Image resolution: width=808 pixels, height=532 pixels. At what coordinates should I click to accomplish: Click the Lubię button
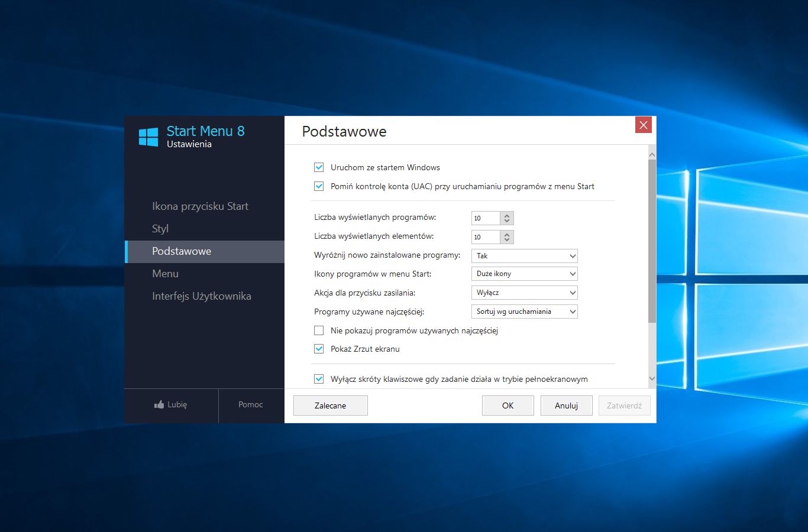click(172, 405)
